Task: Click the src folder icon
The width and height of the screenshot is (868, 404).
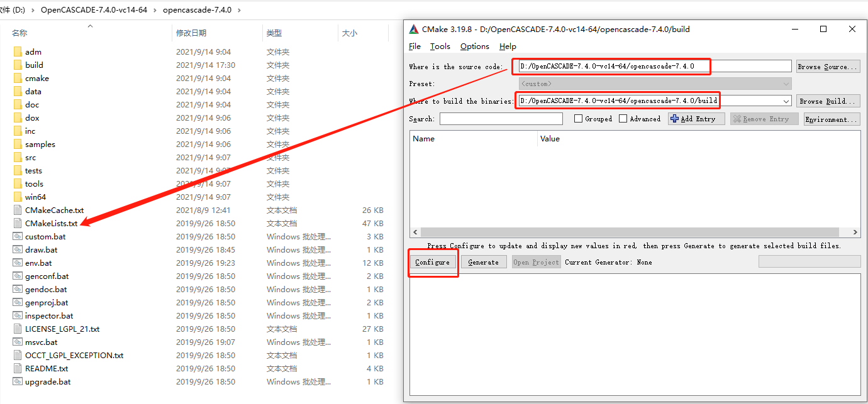Action: (18, 157)
